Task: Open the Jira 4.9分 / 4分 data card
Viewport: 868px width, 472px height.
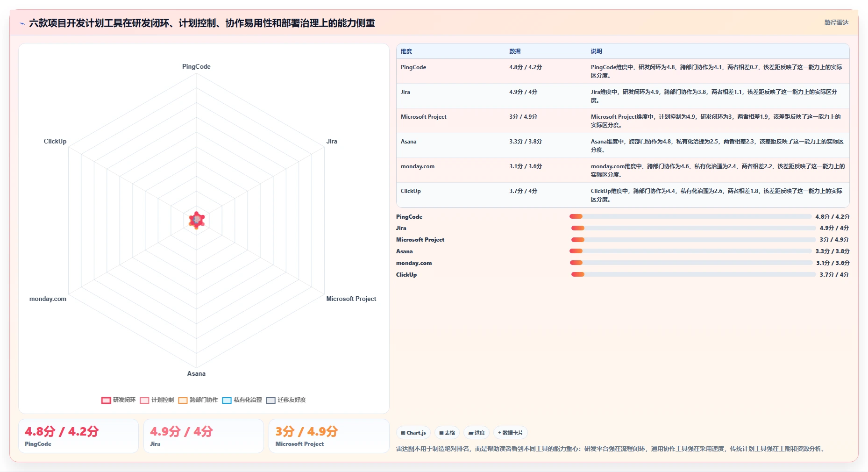Action: [x=204, y=436]
